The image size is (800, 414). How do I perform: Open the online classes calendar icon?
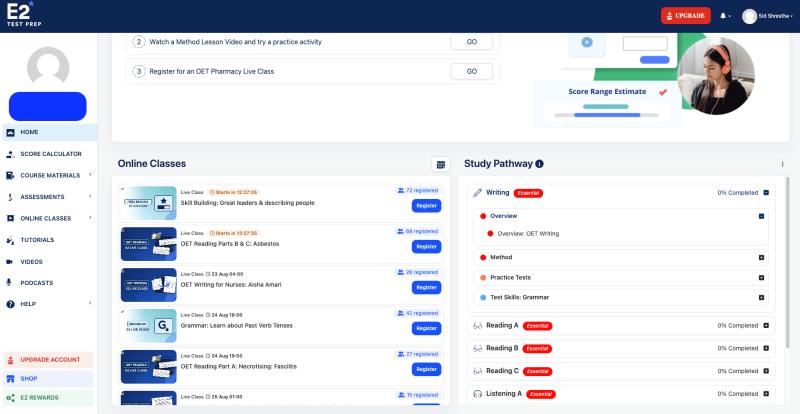(x=441, y=164)
